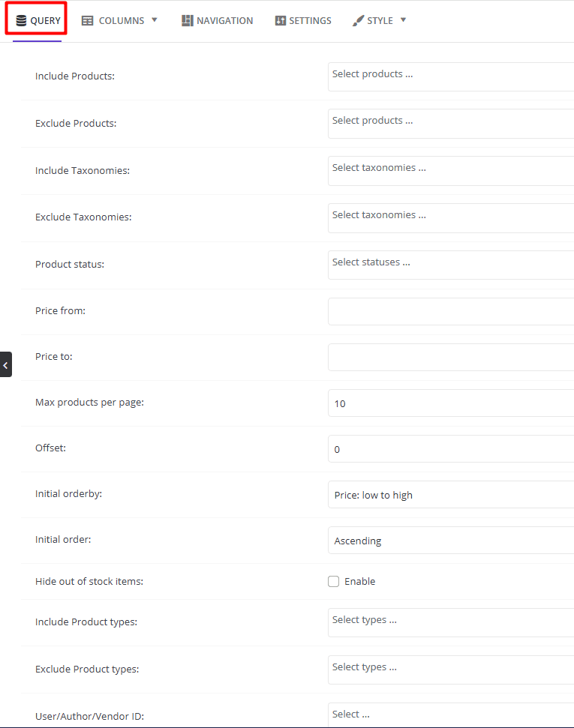Screen dimensions: 574x728
Task: Collapse the panel using the left arrow tab
Action: click(5, 364)
